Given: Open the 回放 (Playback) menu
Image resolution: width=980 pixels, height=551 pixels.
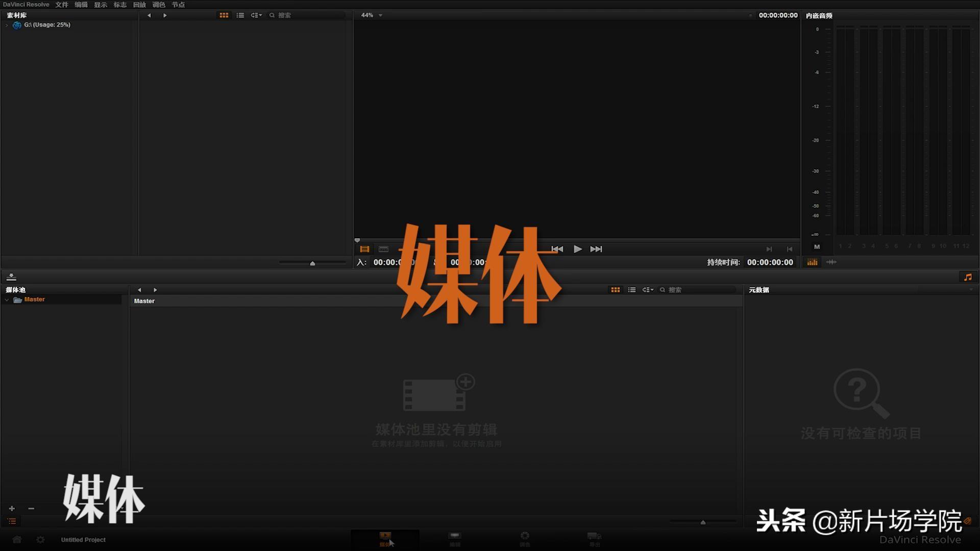Looking at the screenshot, I should [x=139, y=5].
